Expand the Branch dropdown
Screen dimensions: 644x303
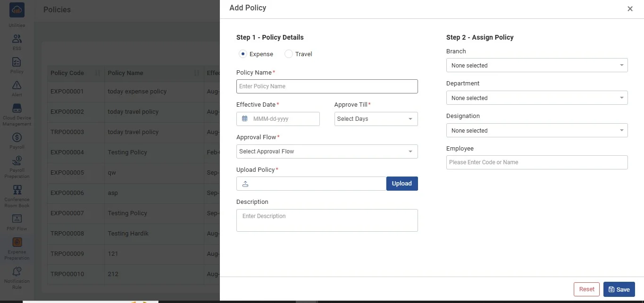[x=536, y=66]
